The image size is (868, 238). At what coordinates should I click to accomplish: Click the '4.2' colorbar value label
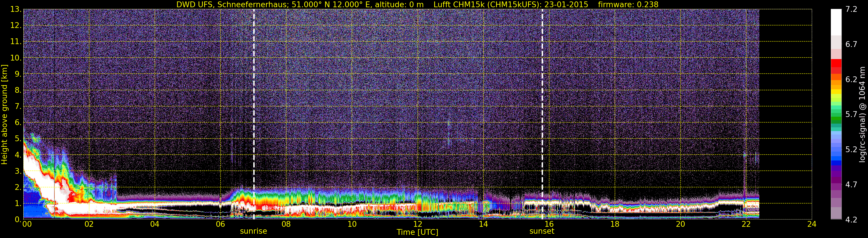851,220
